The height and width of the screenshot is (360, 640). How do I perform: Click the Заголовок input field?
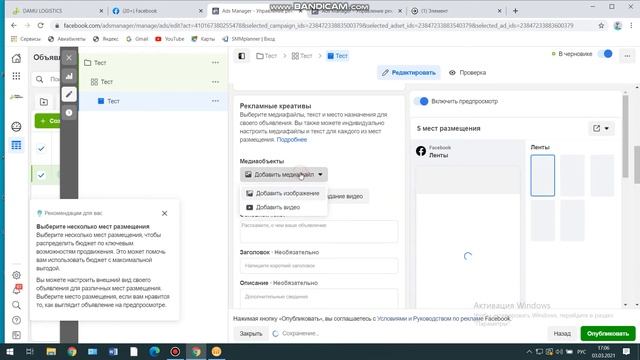[319, 266]
